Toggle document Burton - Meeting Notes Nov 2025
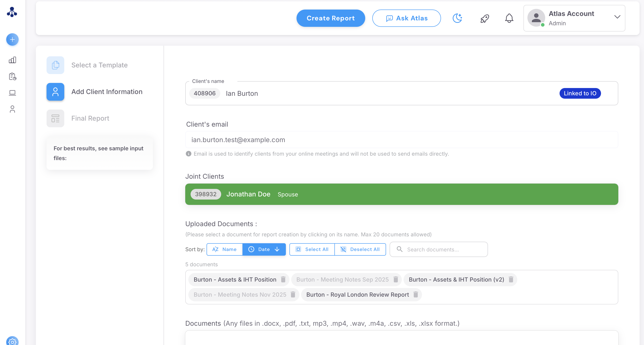 click(x=240, y=294)
